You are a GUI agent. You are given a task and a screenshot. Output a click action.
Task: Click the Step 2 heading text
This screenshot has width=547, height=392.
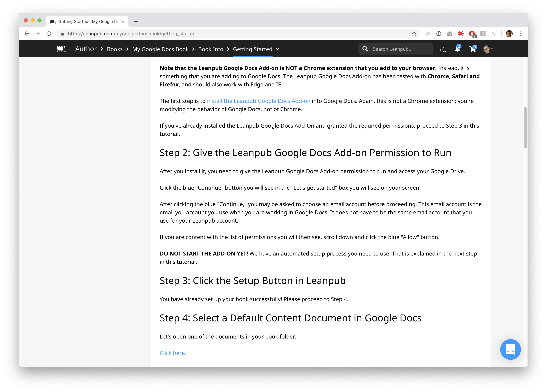[305, 153]
